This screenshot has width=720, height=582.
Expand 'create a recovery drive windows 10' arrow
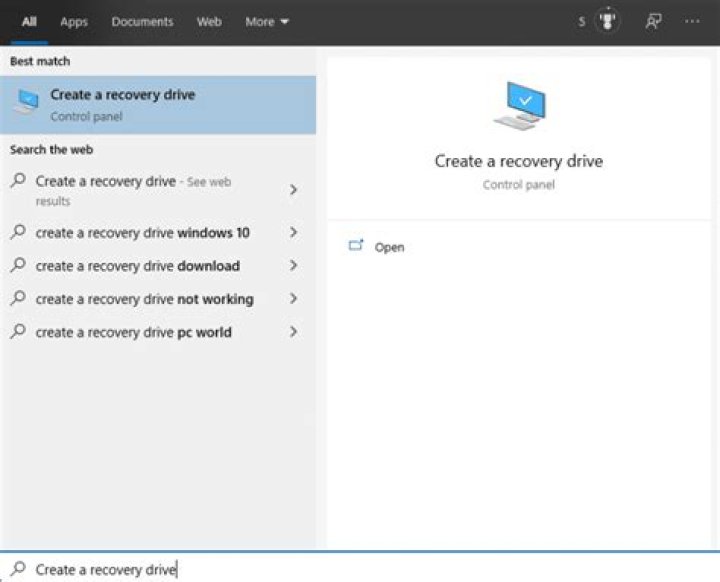coord(293,232)
